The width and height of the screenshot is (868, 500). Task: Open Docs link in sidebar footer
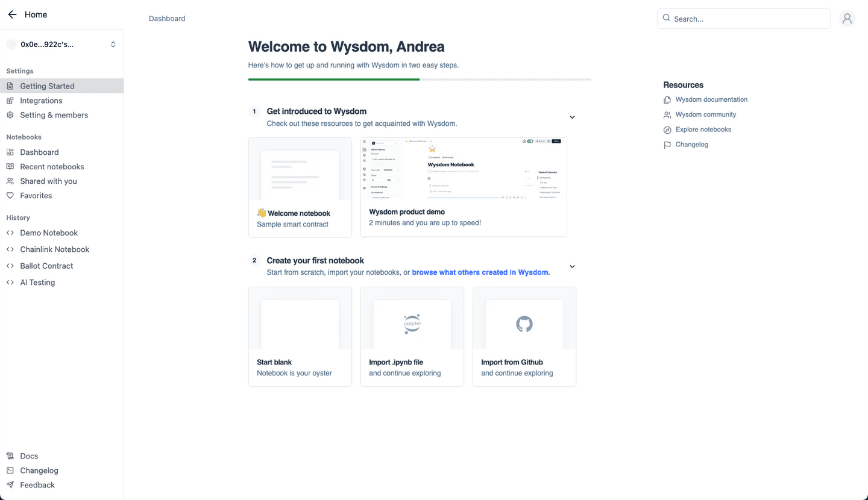[29, 456]
